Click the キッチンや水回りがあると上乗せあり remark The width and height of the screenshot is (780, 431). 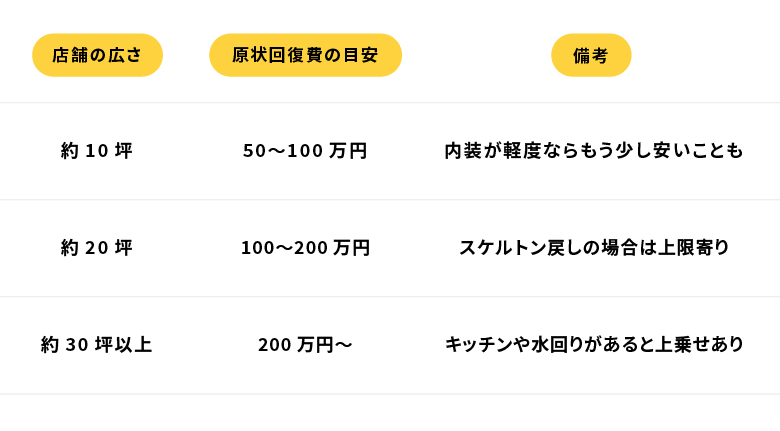point(594,345)
